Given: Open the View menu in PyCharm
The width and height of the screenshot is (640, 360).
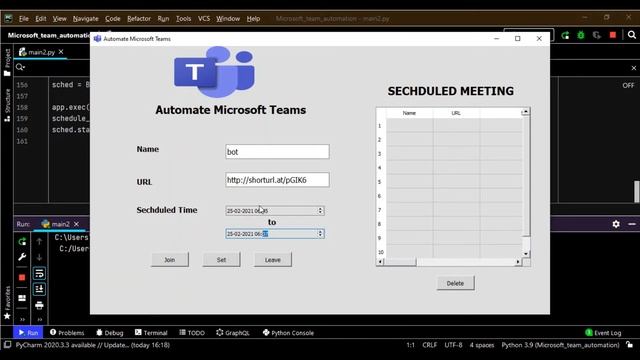Looking at the screenshot, I should click(59, 19).
